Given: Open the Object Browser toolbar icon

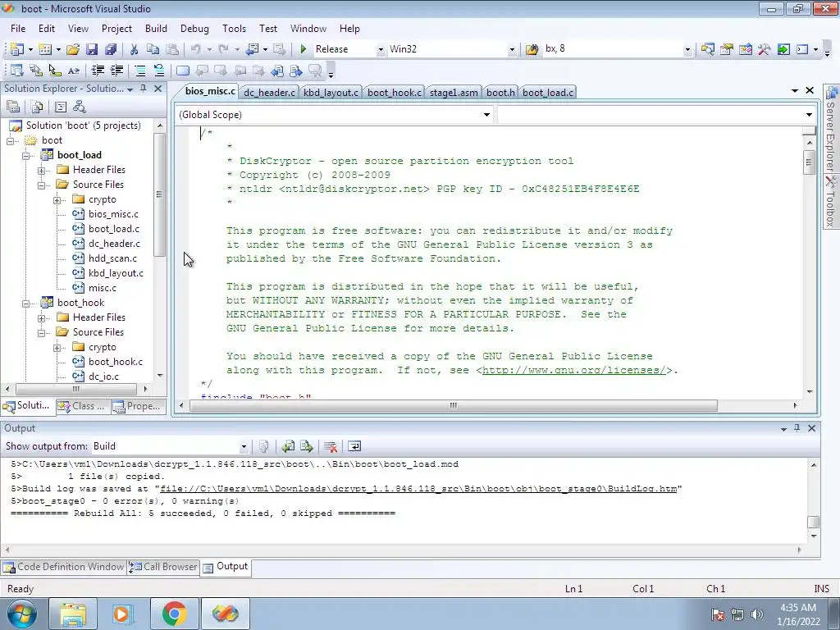Looking at the screenshot, I should (x=745, y=49).
